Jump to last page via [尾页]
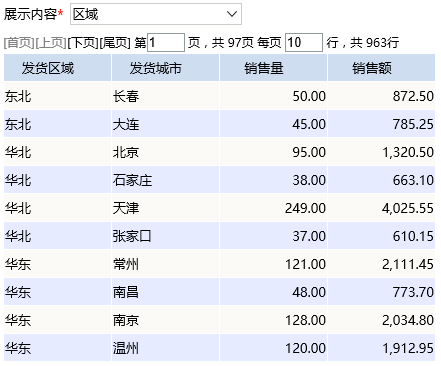 coord(115,43)
